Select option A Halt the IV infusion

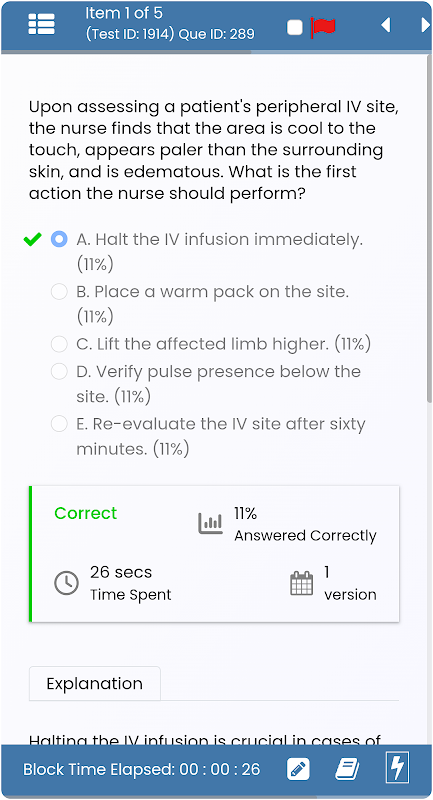coord(59,239)
